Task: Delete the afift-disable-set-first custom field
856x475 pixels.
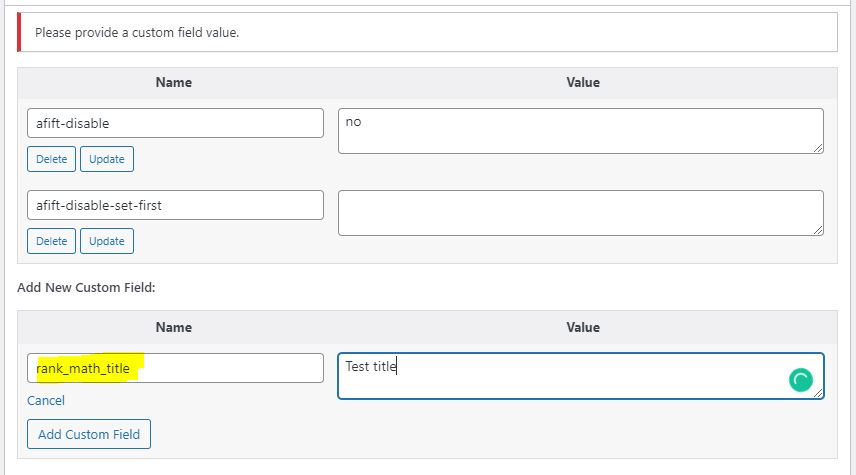Action: coord(51,241)
